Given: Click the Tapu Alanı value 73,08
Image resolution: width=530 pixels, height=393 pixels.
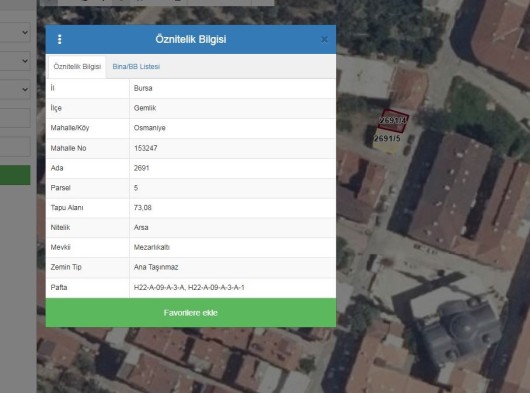Looking at the screenshot, I should point(143,207).
